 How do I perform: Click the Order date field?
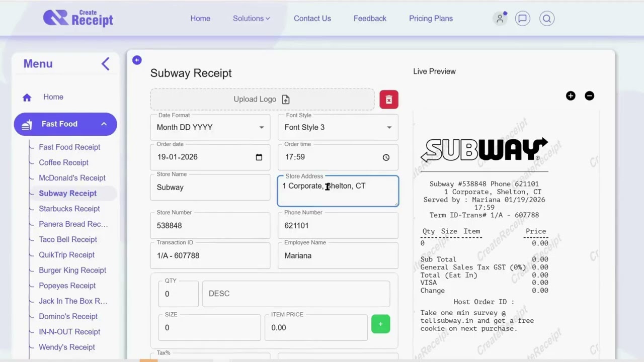[210, 157]
